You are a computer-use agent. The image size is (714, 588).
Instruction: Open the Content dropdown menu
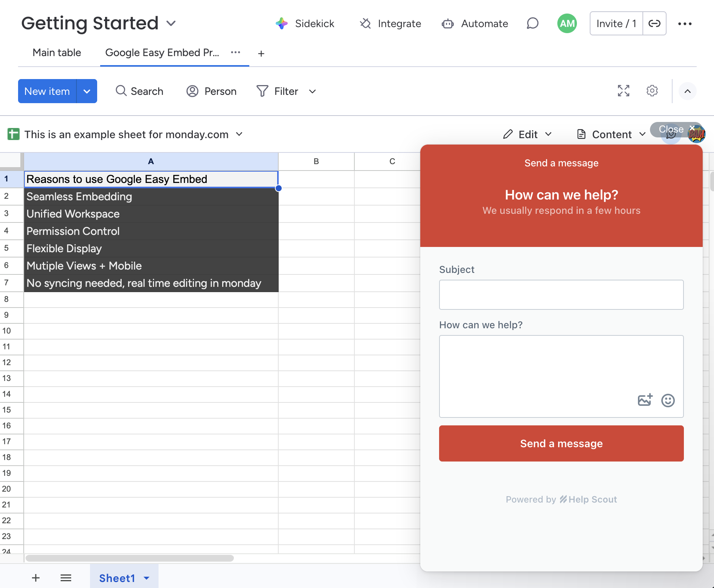tap(611, 134)
